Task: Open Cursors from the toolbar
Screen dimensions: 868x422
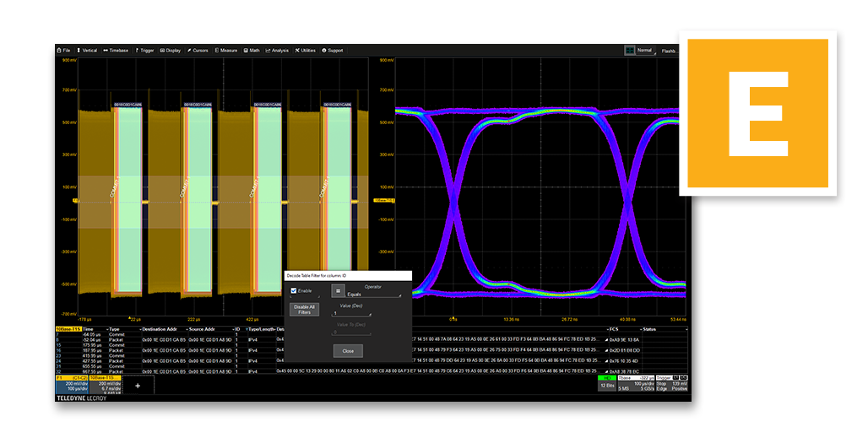Action: 198,51
